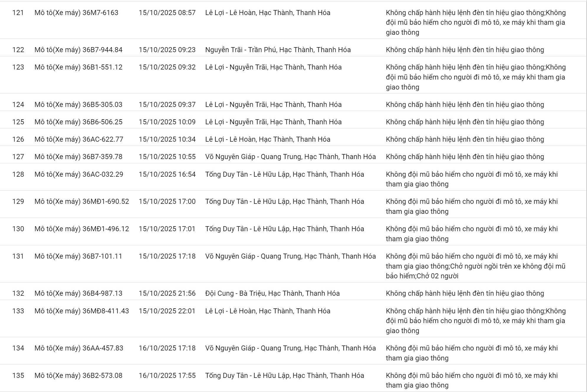Select the Nguyễn Trãi - Trần Phú location
Viewport: 587px width, 392px height.
pos(278,50)
